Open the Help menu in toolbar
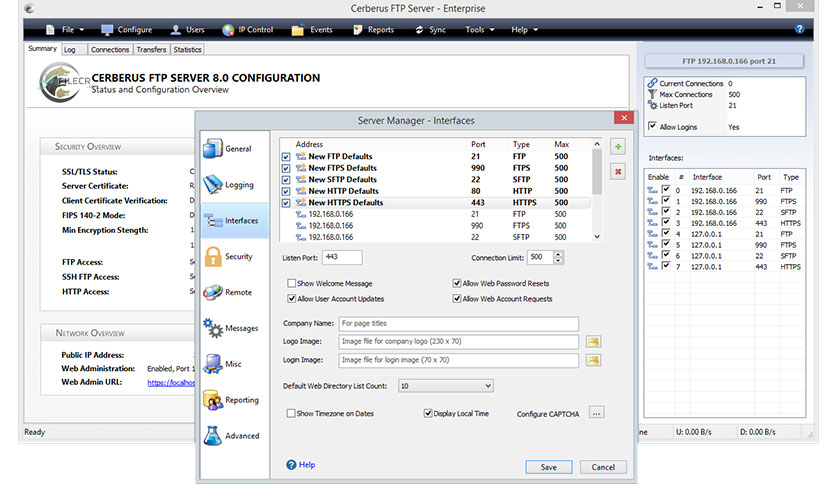The image size is (836, 484). click(x=525, y=30)
